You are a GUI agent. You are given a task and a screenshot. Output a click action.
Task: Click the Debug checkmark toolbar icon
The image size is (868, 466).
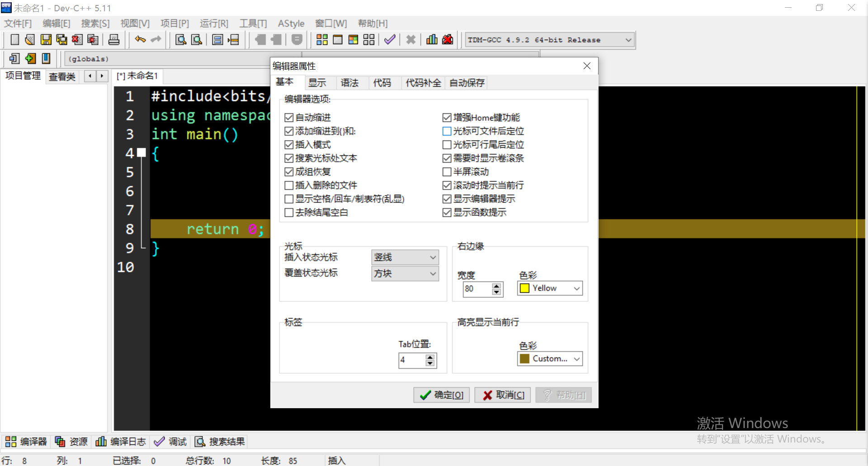click(x=390, y=40)
